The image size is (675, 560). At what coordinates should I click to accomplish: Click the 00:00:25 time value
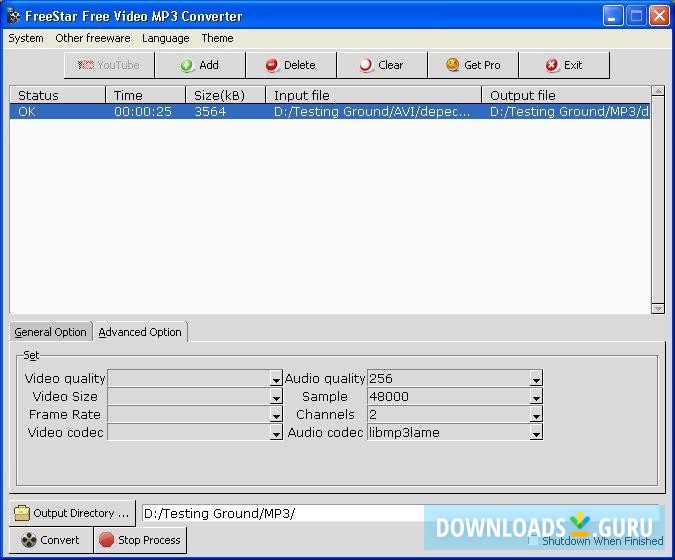click(142, 112)
